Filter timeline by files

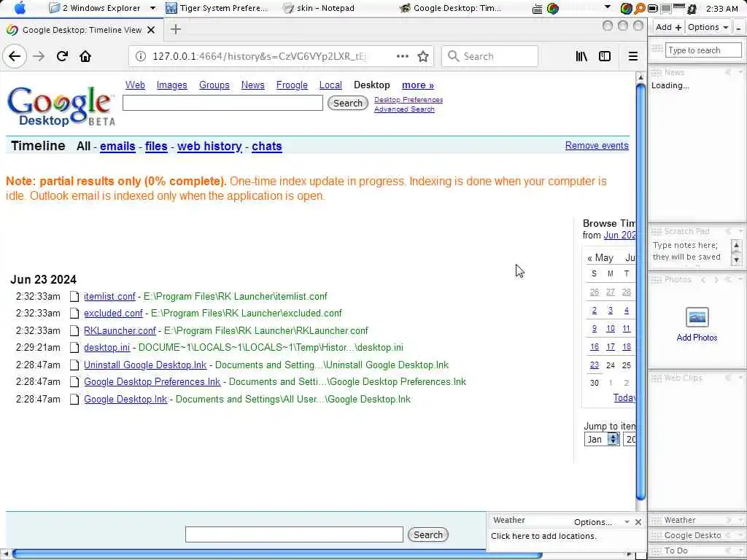point(156,146)
